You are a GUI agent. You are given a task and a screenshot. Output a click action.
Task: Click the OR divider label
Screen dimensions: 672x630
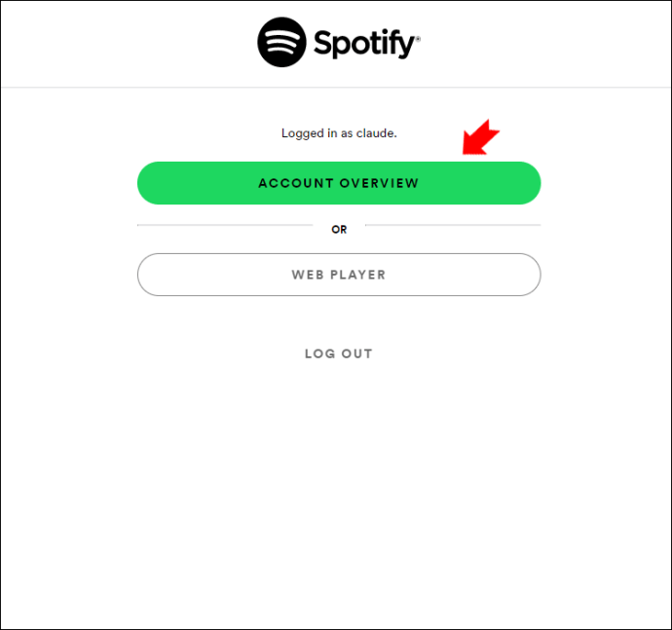[339, 229]
